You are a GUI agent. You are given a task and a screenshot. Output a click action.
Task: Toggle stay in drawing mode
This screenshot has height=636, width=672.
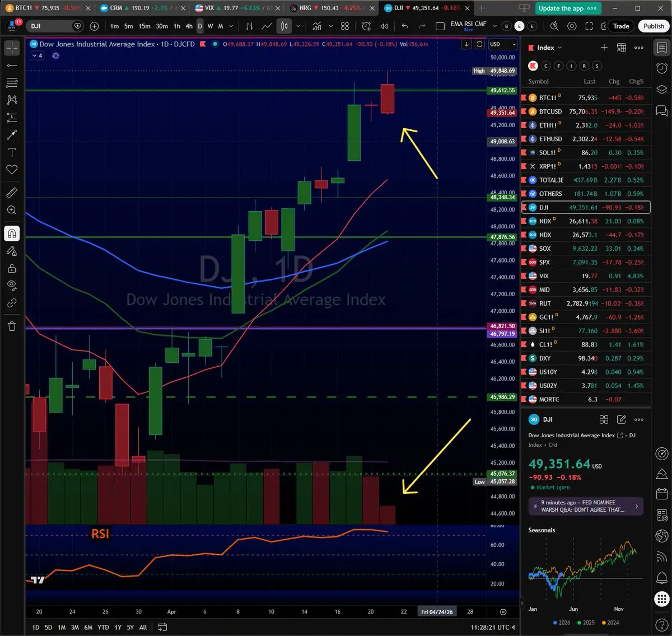pyautogui.click(x=12, y=251)
